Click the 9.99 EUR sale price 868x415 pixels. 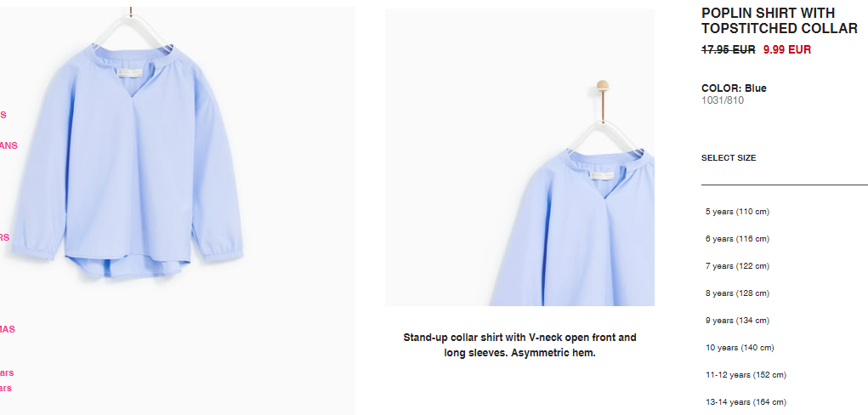(786, 50)
